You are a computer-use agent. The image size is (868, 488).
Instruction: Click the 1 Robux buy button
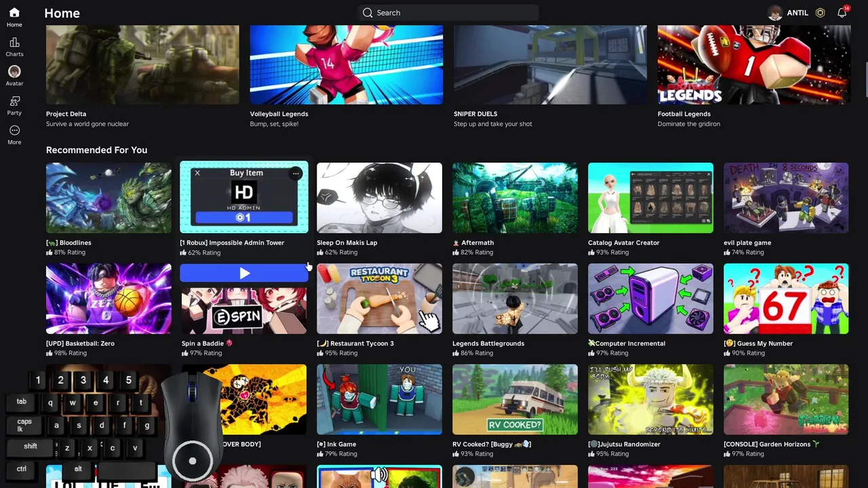[x=243, y=218]
